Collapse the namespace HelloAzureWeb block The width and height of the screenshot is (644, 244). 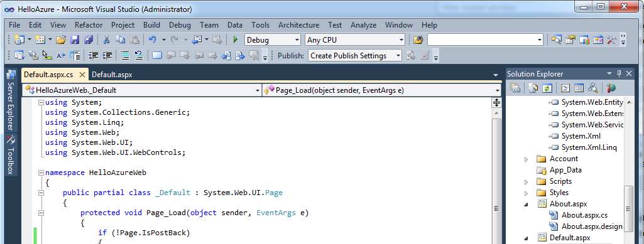41,172
